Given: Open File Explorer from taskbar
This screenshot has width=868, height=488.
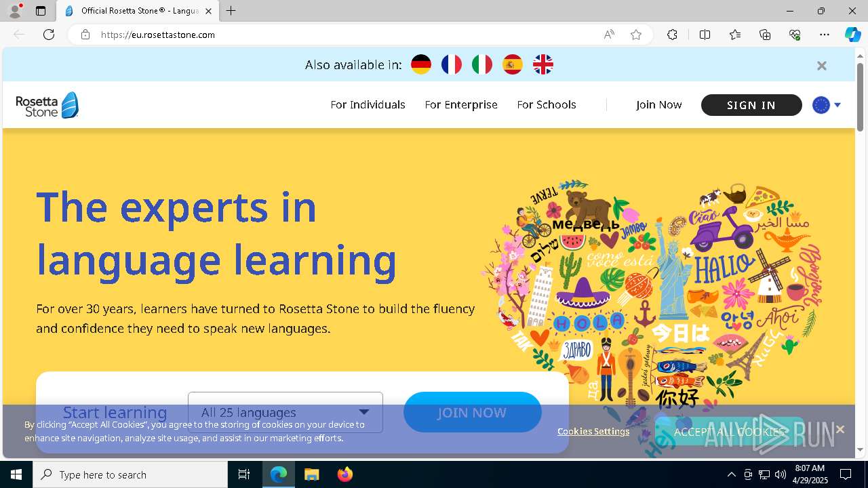Looking at the screenshot, I should point(311,474).
